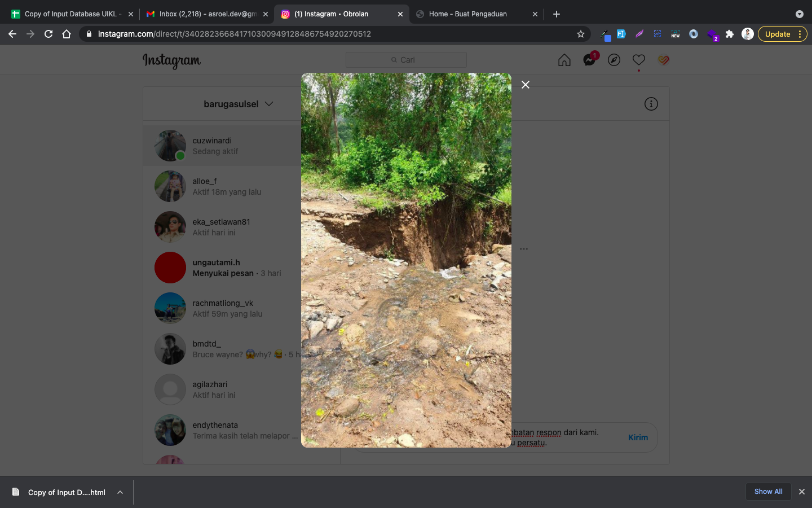The height and width of the screenshot is (508, 812).
Task: Go back in browser history
Action: tap(12, 34)
